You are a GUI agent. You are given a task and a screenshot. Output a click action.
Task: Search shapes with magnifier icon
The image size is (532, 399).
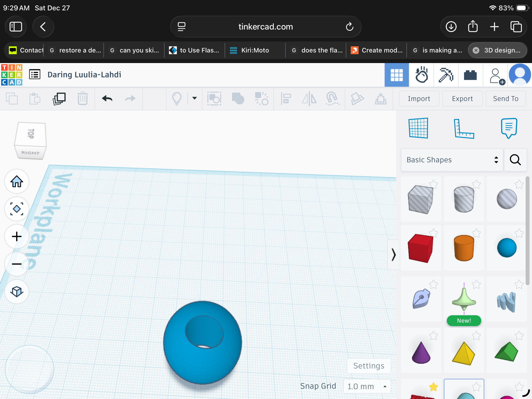coord(515,160)
